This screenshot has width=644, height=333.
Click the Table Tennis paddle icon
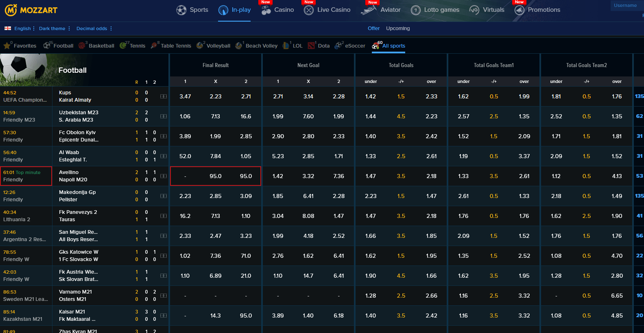pyautogui.click(x=154, y=46)
